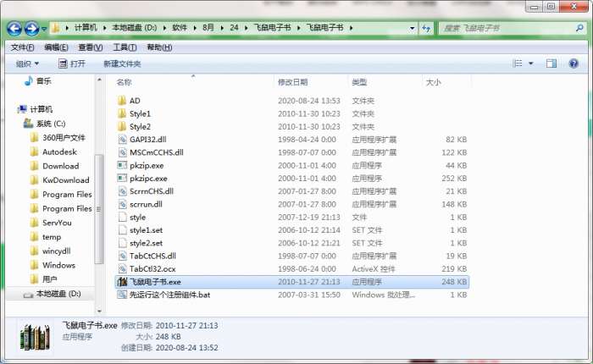This screenshot has height=364, width=593.
Task: Click 计算机 in the address bar breadcrumb
Action: click(x=86, y=28)
